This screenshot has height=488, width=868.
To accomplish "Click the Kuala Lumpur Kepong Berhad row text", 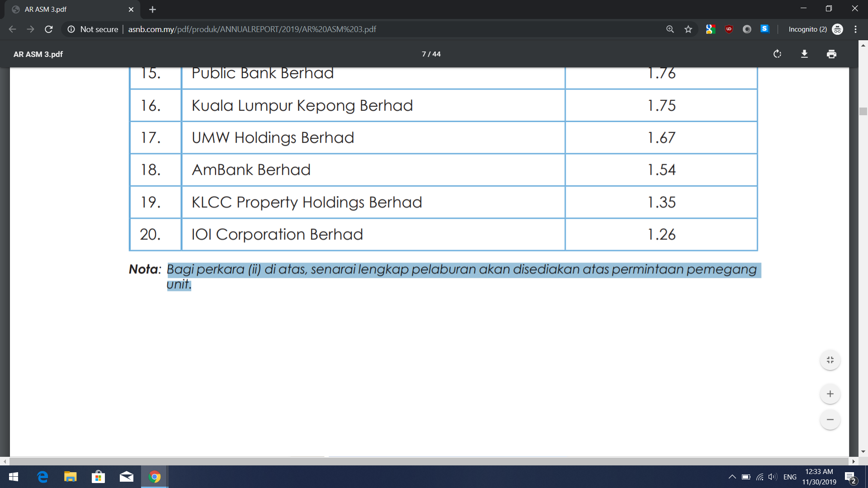I will point(302,106).
